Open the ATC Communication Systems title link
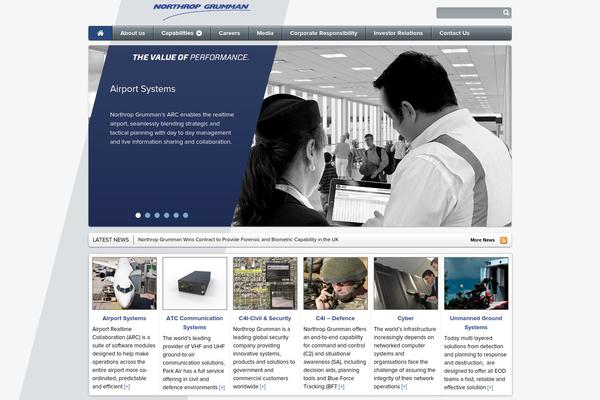This screenshot has height=400, width=600. pyautogui.click(x=194, y=323)
